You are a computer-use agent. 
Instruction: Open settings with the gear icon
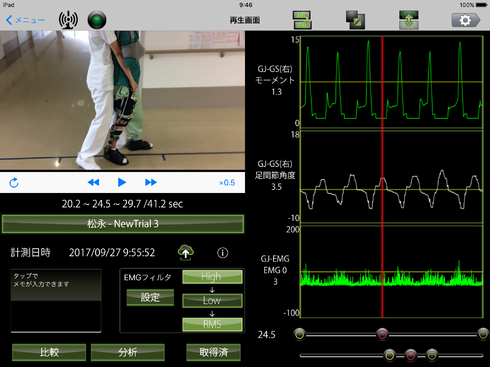point(466,20)
